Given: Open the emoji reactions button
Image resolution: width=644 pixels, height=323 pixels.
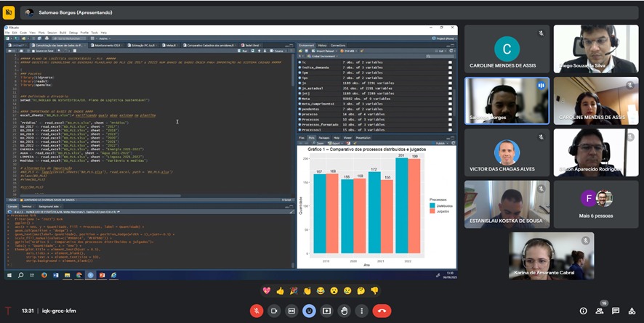Looking at the screenshot, I should [309, 311].
